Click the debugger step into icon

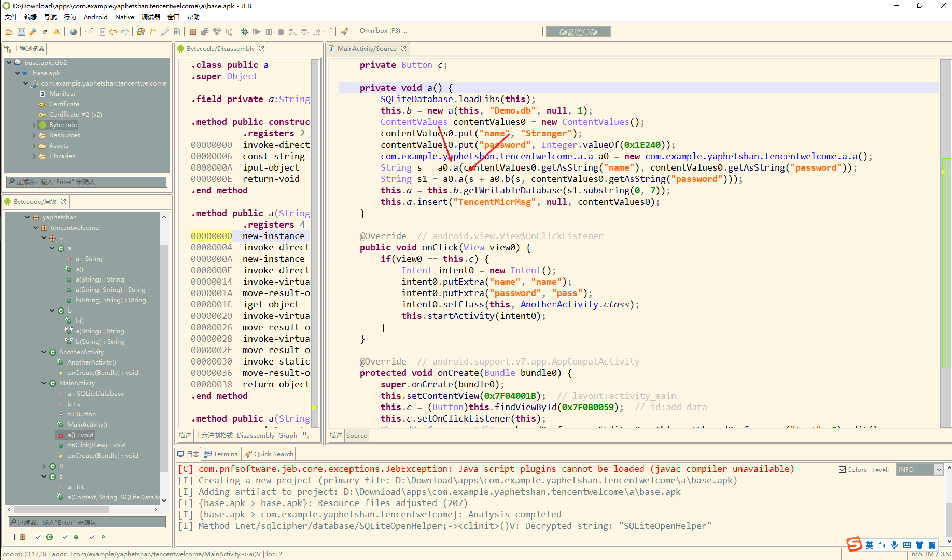click(x=292, y=32)
